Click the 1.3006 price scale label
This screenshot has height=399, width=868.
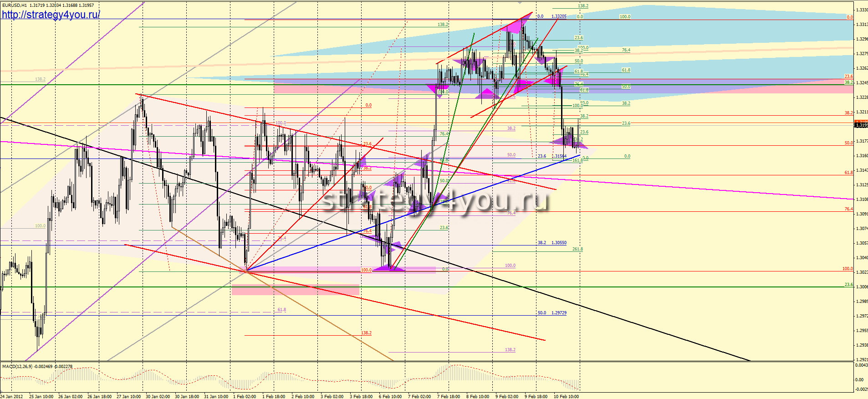coord(861,287)
